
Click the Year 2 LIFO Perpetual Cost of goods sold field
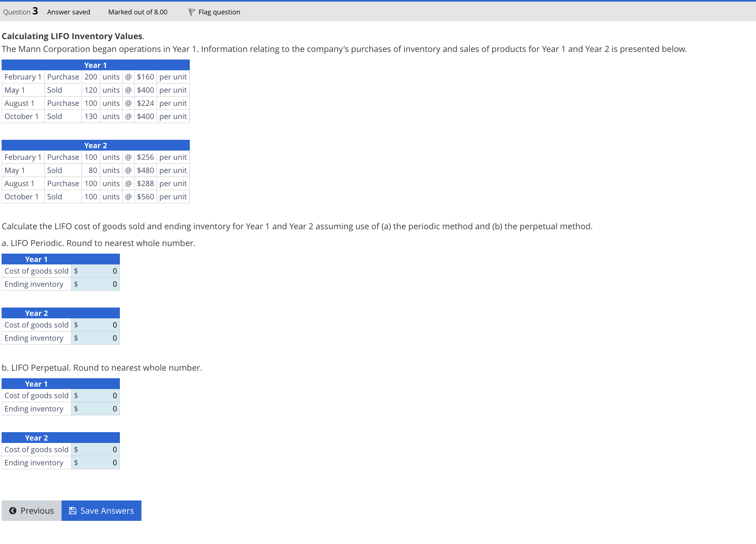click(95, 449)
